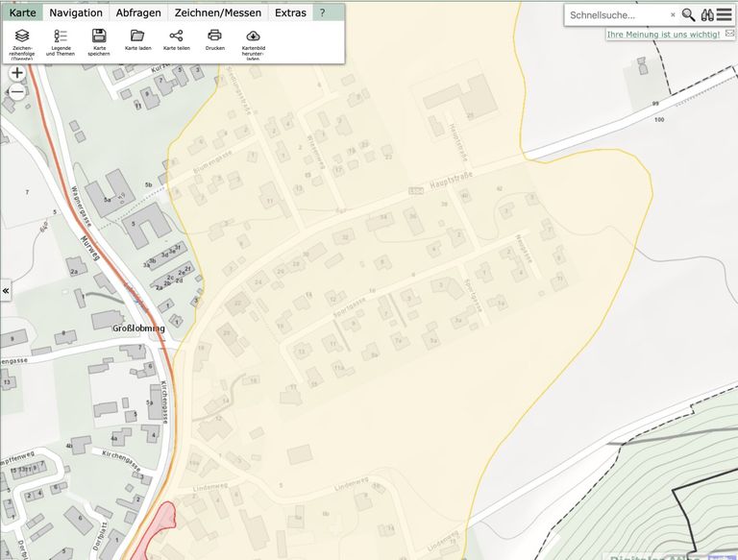The image size is (738, 560).
Task: Download map image via Kartenbild herunterladen
Action: pos(253,37)
